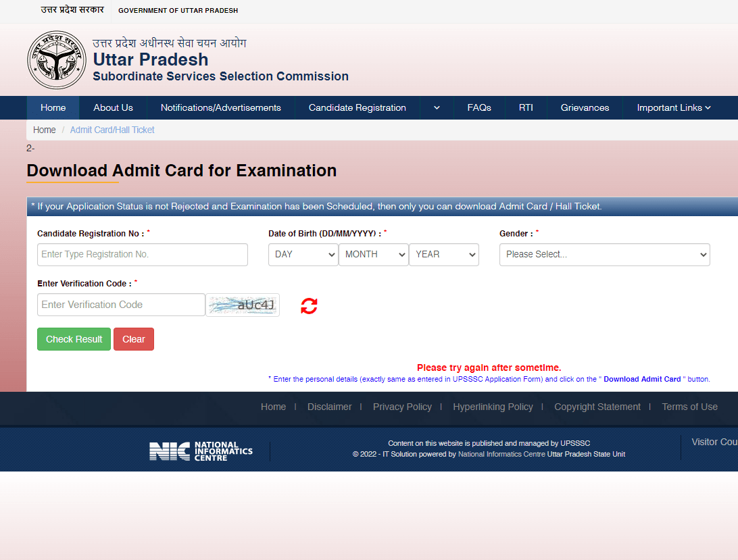Open the Grievances navigation item
Screen dimensions: 738x560
[x=585, y=108]
